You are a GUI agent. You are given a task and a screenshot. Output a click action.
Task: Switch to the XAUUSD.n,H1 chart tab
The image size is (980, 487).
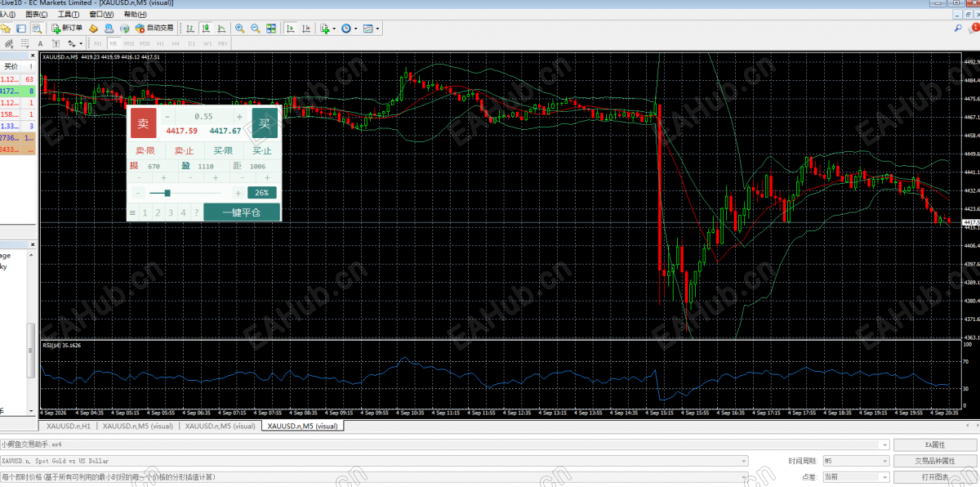(x=69, y=426)
